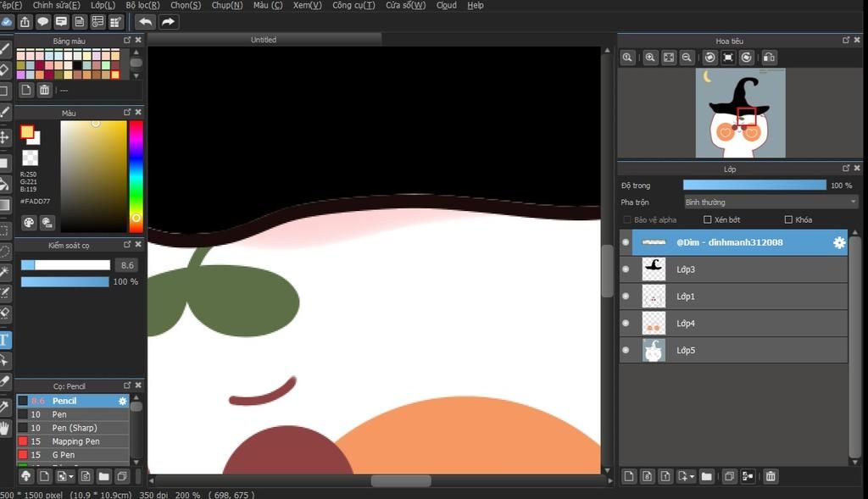Expand the add brush type dropdown
This screenshot has width=868, height=499.
tap(71, 477)
